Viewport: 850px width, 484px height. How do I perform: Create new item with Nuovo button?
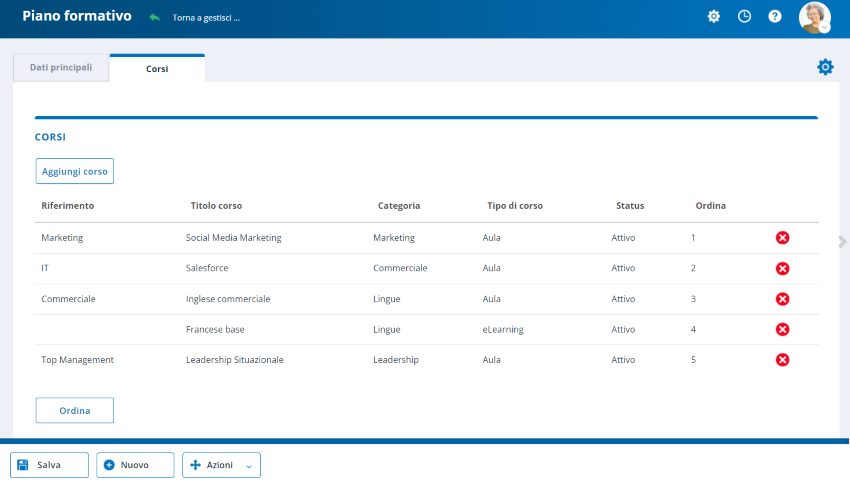[135, 465]
